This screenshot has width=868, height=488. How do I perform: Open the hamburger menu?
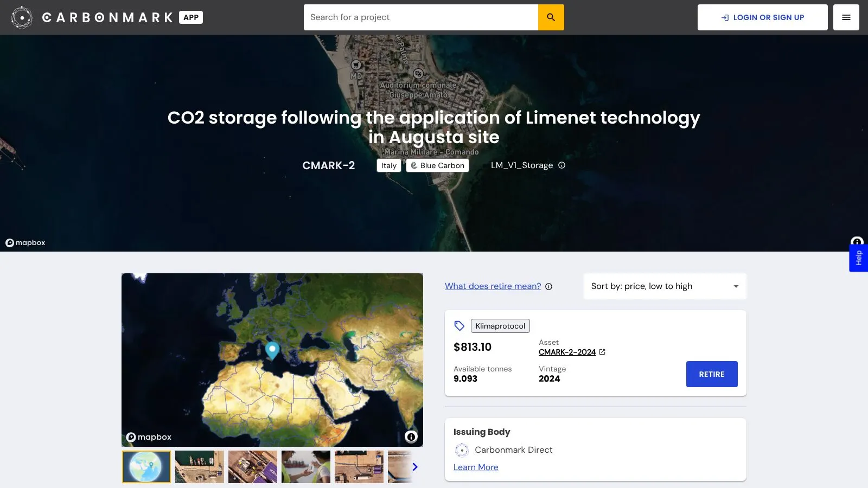pyautogui.click(x=846, y=17)
